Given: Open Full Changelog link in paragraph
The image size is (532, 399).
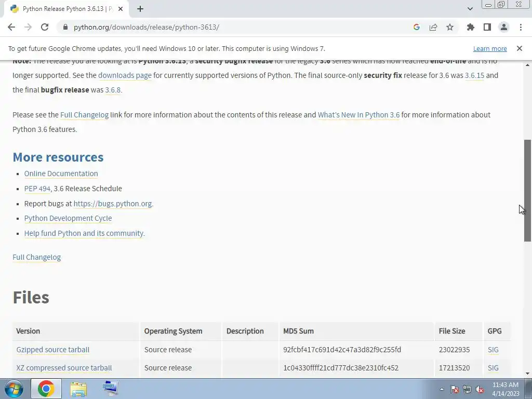Looking at the screenshot, I should tap(85, 115).
